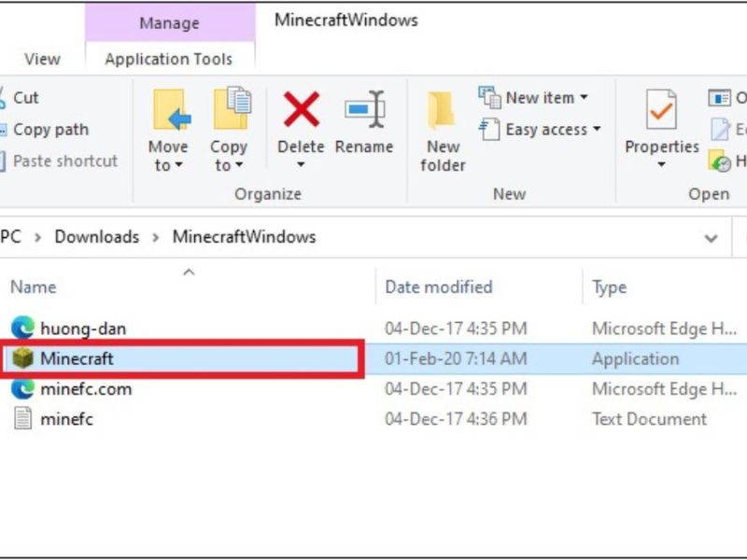Select the minefc text document icon
747x560 pixels.
pyautogui.click(x=22, y=418)
